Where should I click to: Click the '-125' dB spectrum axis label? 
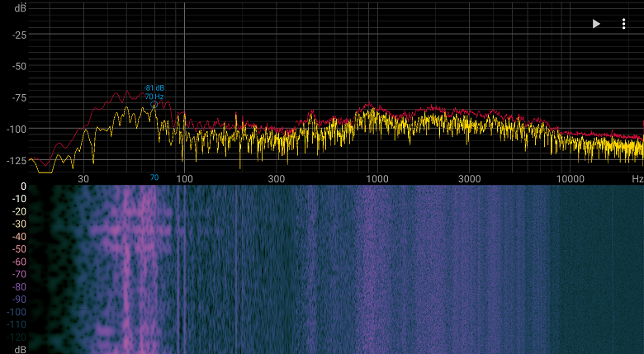(x=17, y=161)
